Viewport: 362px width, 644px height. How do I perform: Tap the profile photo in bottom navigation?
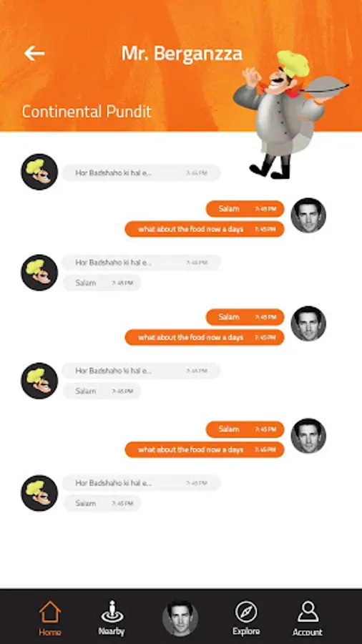point(180,618)
